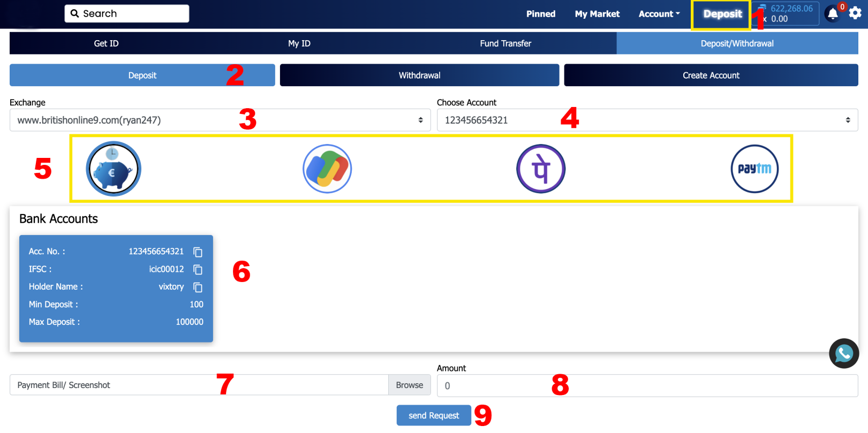Click the balance 622,268.06 display
Screen dimensions: 868x433
(791, 9)
